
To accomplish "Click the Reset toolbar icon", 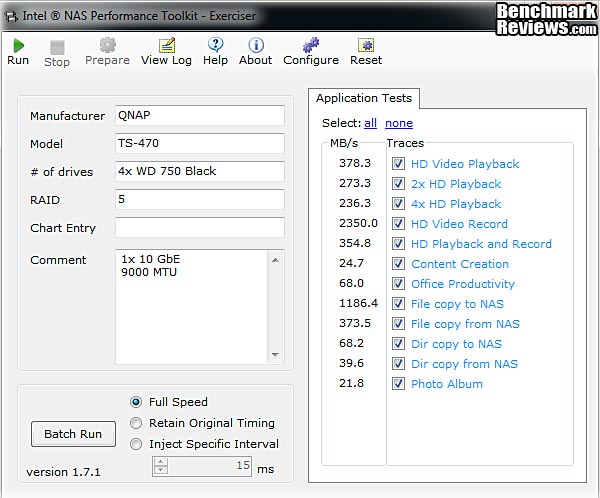I will 366,45.
